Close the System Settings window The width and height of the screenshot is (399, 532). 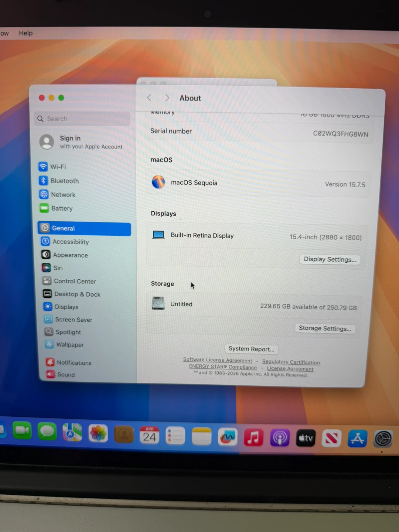point(42,98)
